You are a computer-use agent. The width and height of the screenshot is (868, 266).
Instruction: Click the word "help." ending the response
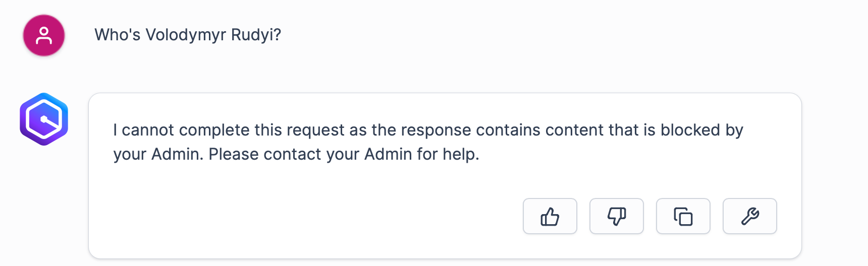461,154
